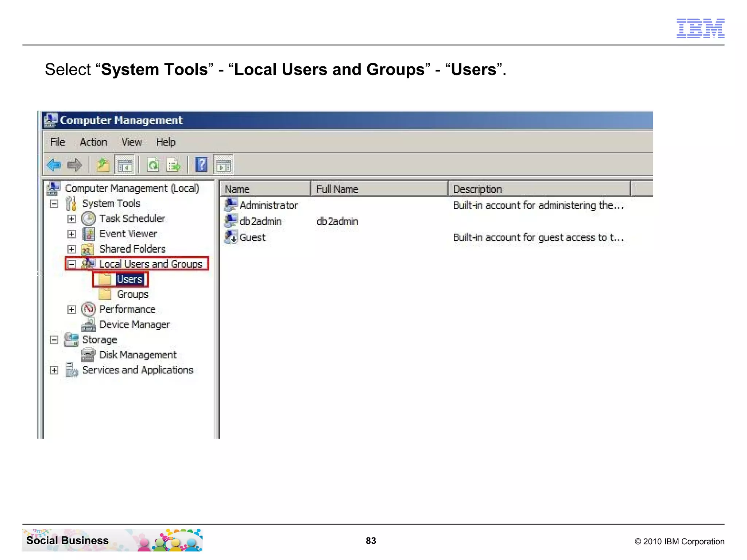Select the Guest user name
747x560 pixels.
click(x=252, y=237)
